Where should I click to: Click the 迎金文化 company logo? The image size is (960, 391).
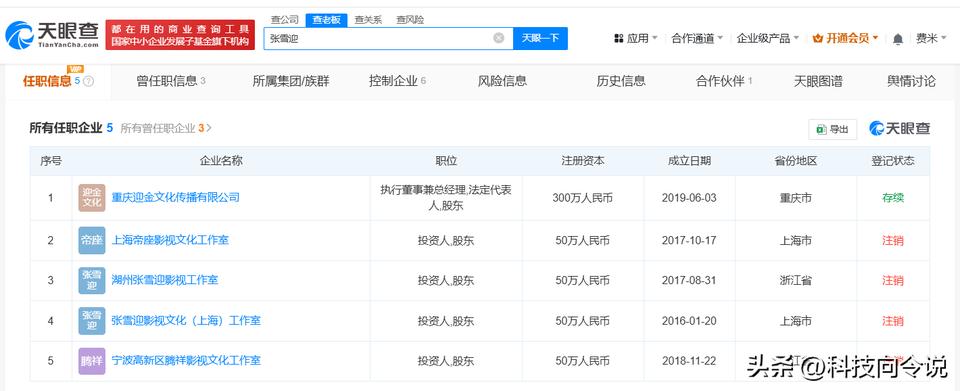[x=92, y=198]
